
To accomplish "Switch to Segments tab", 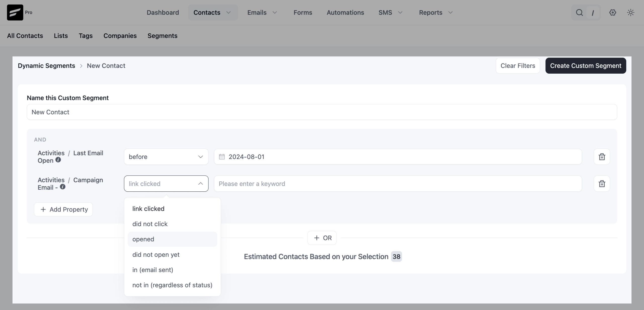I will [162, 36].
